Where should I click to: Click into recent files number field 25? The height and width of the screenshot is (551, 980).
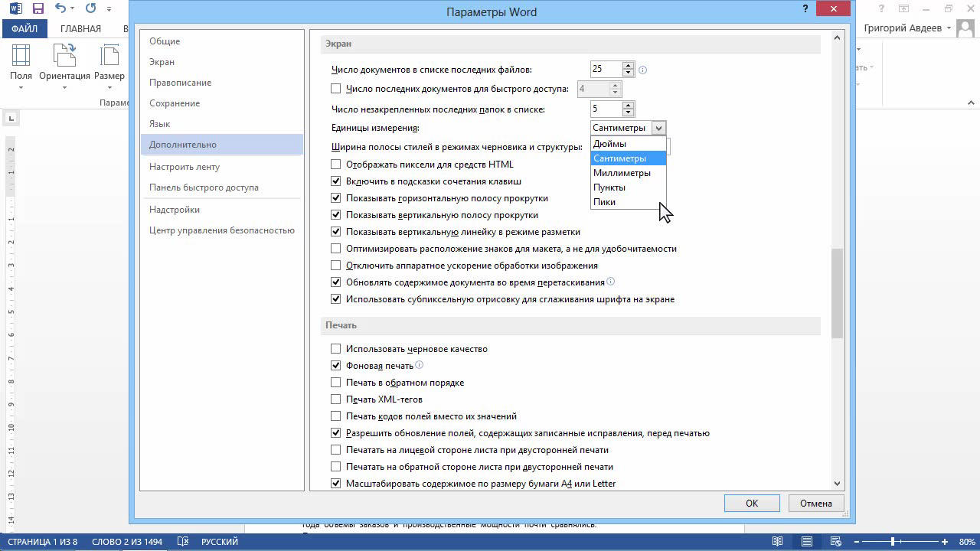click(x=606, y=69)
